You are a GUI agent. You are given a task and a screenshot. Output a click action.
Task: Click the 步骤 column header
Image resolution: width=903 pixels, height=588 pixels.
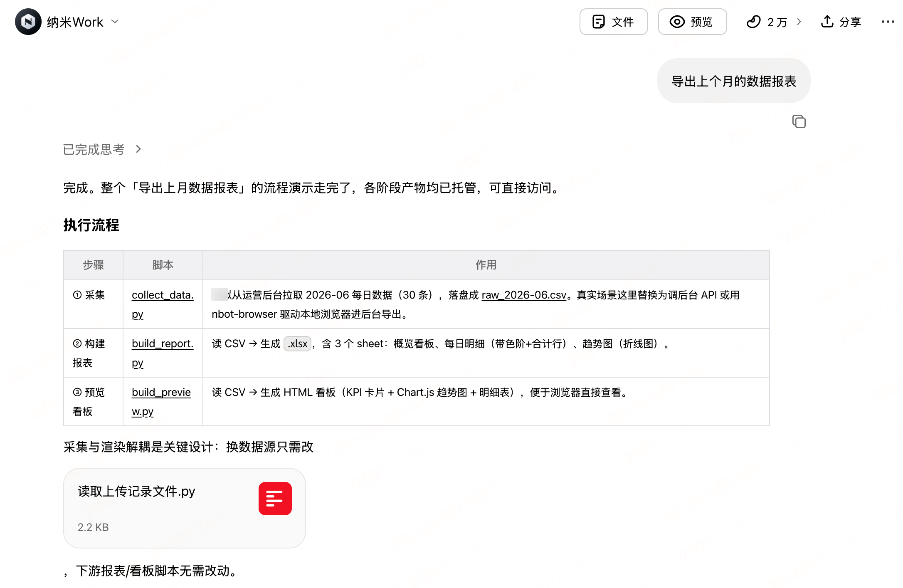pyautogui.click(x=93, y=265)
